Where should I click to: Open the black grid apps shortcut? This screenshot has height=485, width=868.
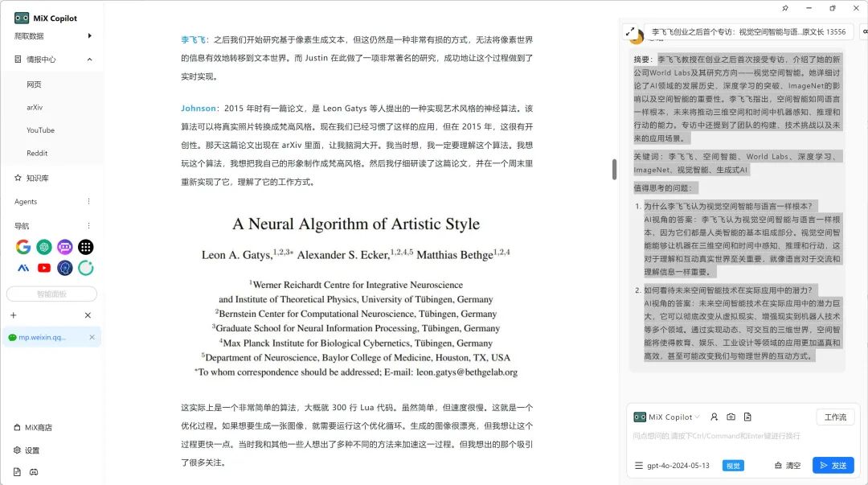86,247
